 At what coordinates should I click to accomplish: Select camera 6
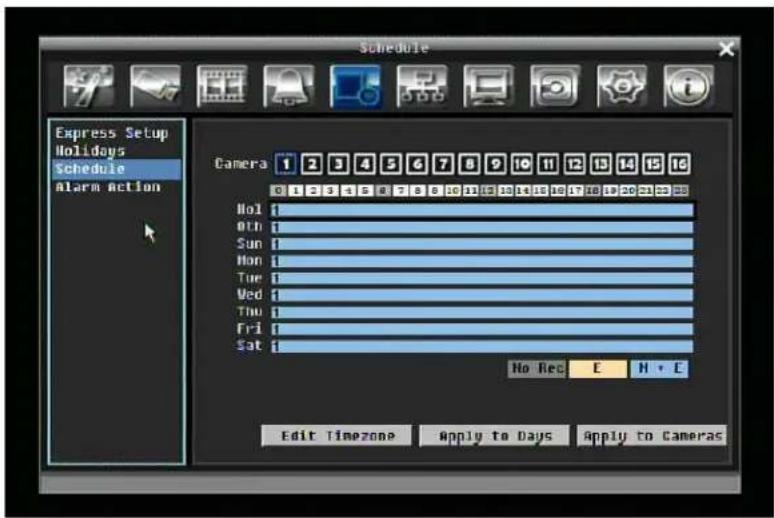click(417, 164)
